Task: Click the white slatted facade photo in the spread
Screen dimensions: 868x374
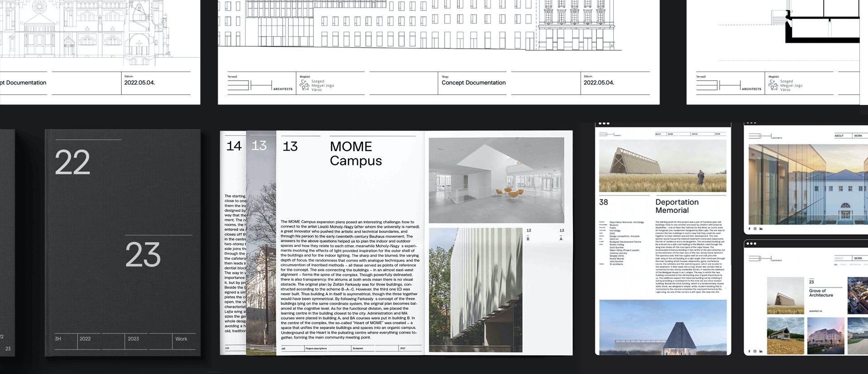Action: tap(476, 290)
